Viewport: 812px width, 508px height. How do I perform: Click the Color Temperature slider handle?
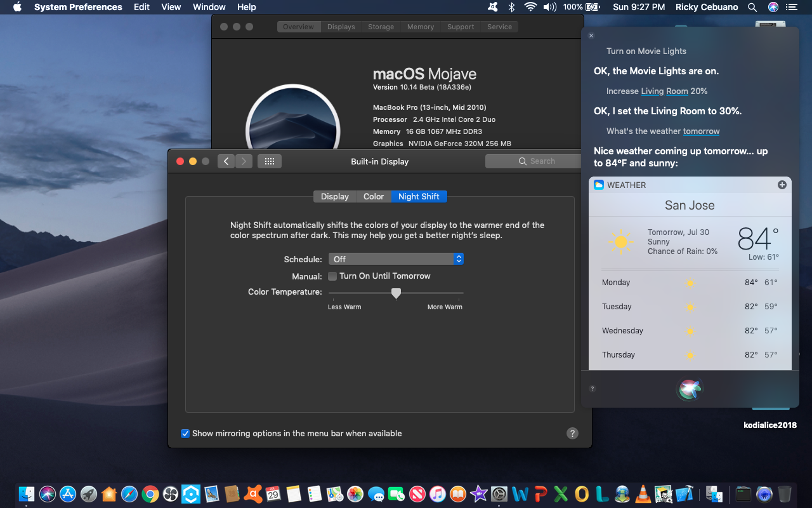[x=396, y=293]
